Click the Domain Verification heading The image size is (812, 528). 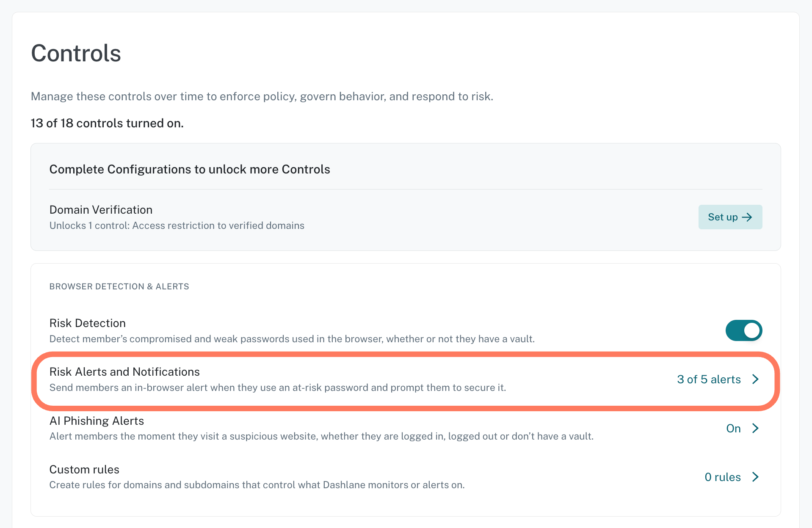(x=101, y=209)
